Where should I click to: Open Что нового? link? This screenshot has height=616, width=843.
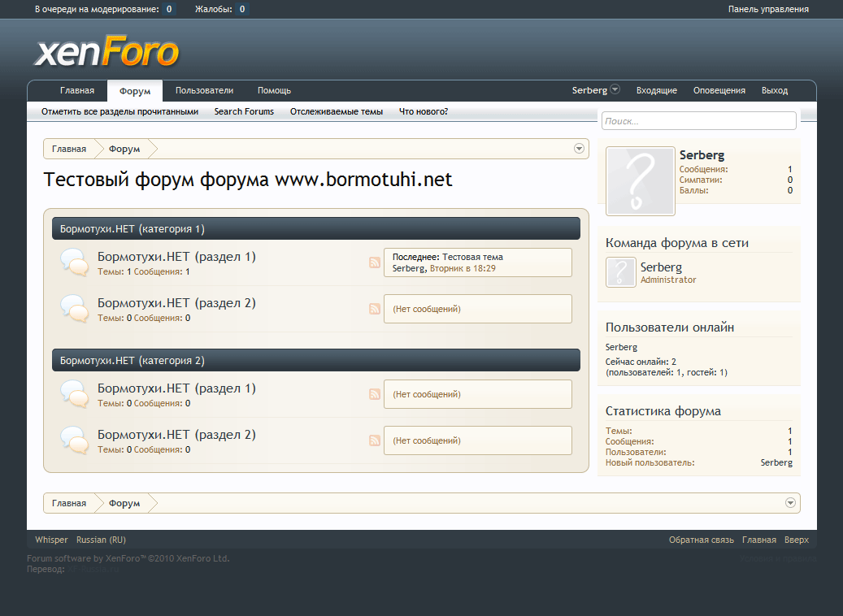424,111
